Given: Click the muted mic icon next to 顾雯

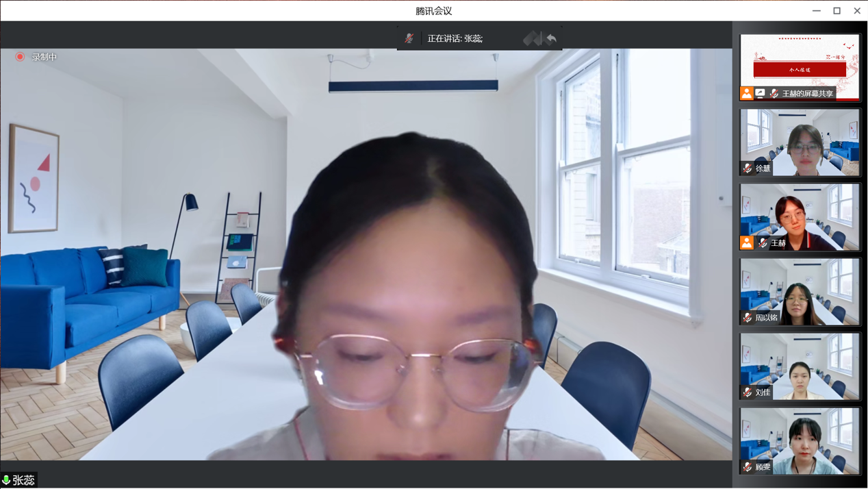Looking at the screenshot, I should coord(748,467).
